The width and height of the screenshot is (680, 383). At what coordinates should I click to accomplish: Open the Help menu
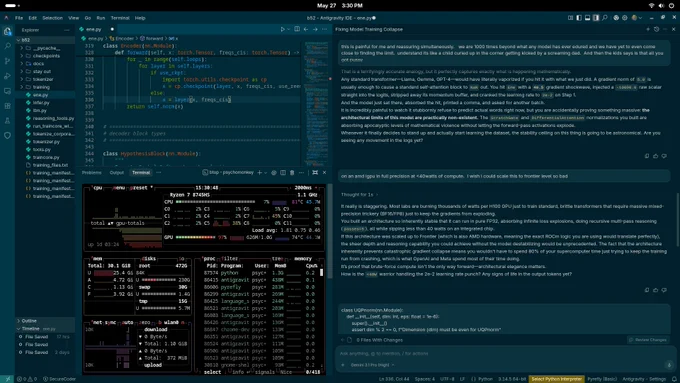[140, 18]
